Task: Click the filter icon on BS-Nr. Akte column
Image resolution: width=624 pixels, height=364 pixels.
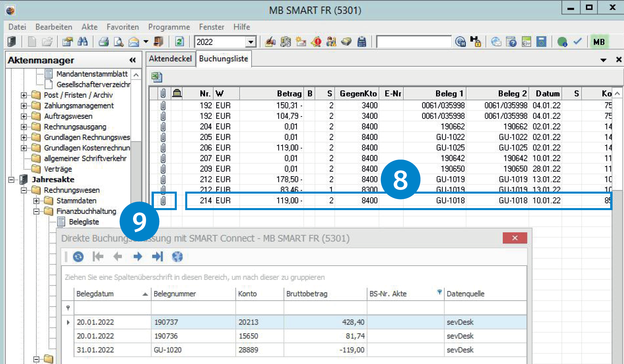Action: coord(439,292)
